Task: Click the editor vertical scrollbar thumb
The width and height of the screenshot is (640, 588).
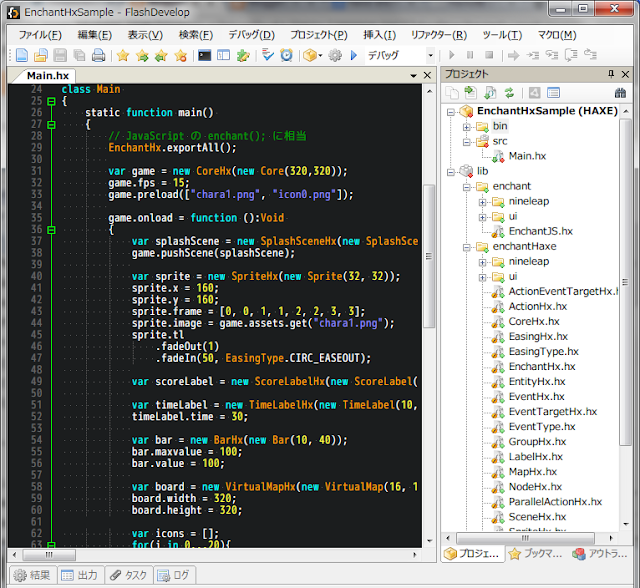Action: (429, 256)
